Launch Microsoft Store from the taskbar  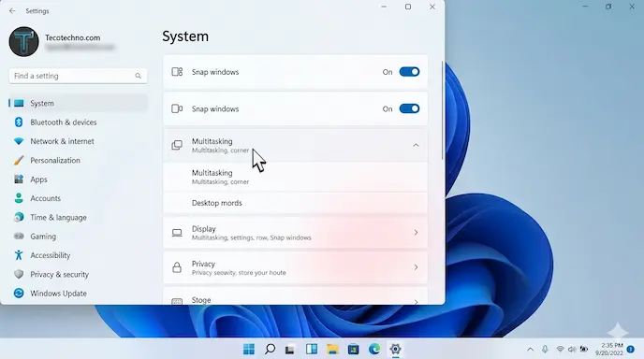(353, 349)
